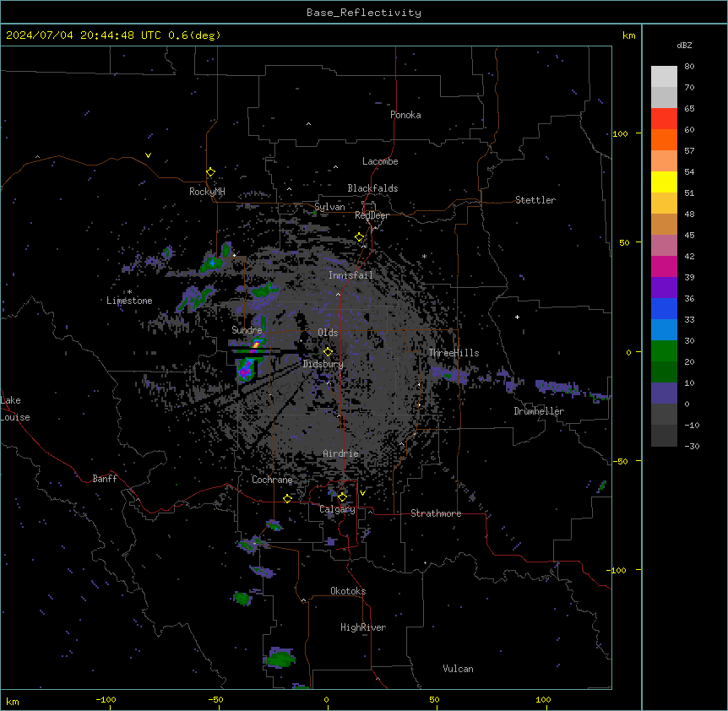Image resolution: width=728 pixels, height=711 pixels.
Task: Click the RockyMH label
Action: (x=207, y=192)
